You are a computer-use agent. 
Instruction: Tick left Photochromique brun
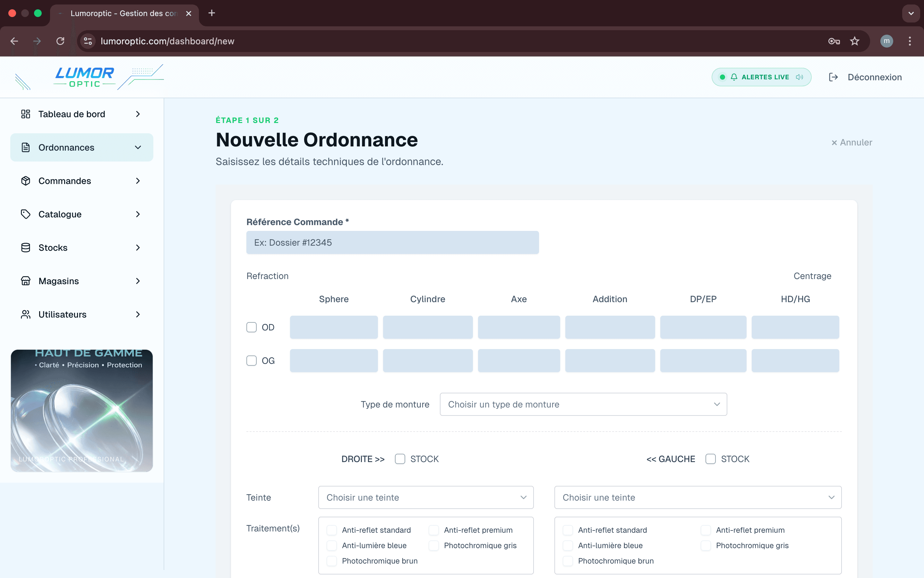568,561
